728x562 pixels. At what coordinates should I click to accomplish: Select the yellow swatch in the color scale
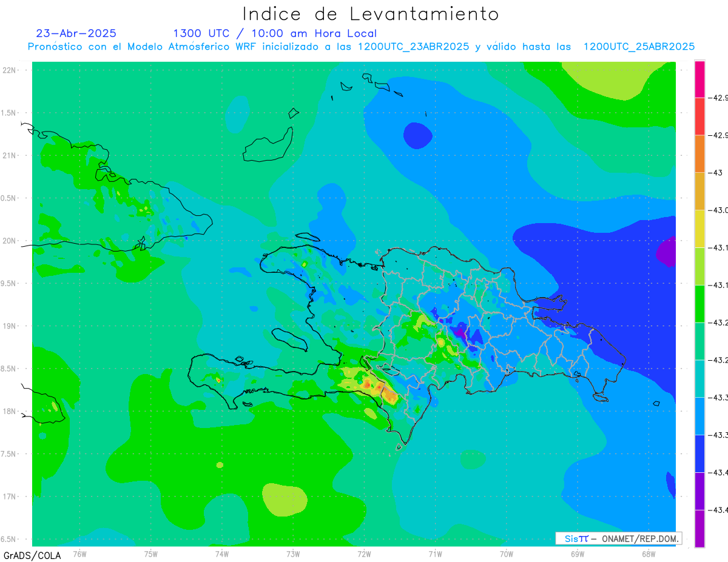point(699,229)
